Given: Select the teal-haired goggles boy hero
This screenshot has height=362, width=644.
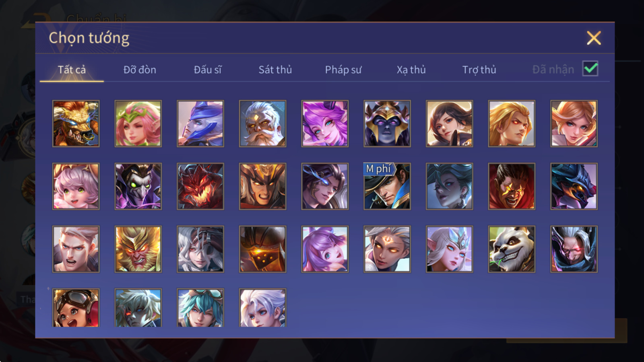Looking at the screenshot, I should coord(200,308).
